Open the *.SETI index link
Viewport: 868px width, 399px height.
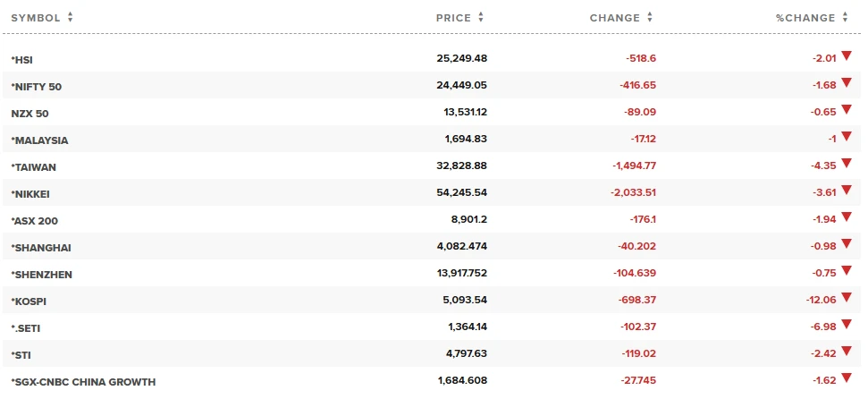click(27, 327)
